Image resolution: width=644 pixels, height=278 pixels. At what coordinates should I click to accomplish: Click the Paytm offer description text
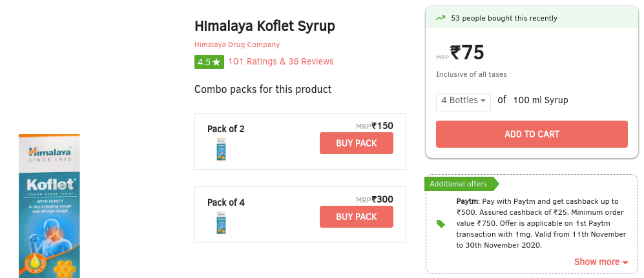coord(541,223)
